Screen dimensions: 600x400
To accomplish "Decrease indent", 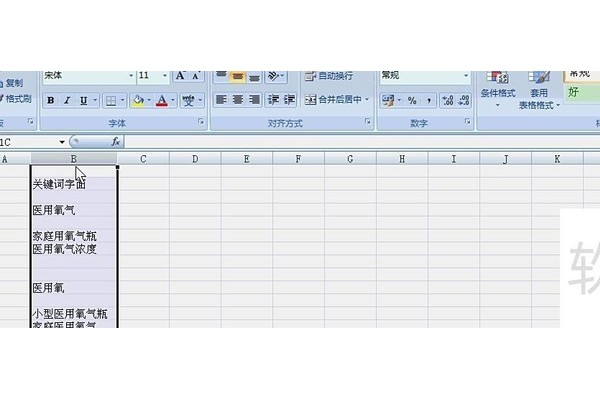I will [x=273, y=100].
